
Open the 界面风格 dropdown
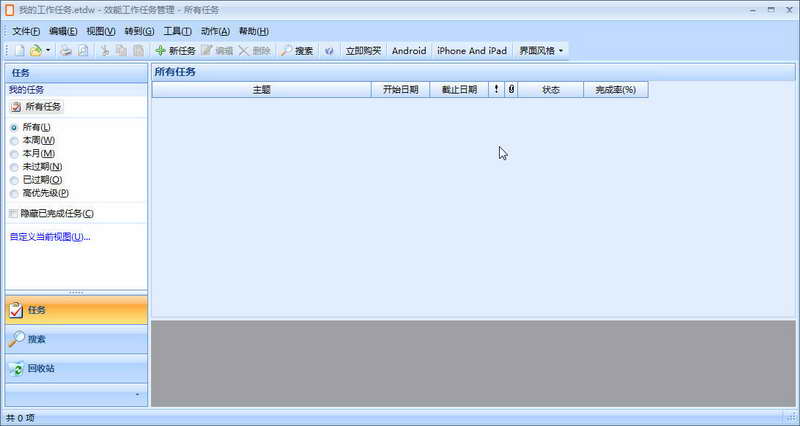[x=541, y=51]
